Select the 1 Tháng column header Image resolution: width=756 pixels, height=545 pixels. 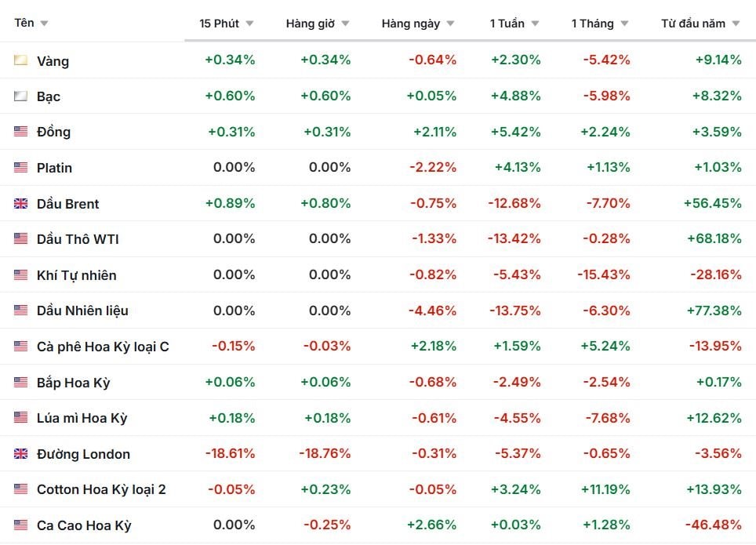click(x=593, y=24)
